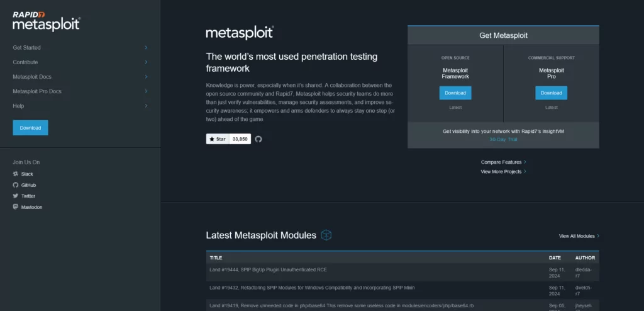Open the Slack text link
The width and height of the screenshot is (644, 311).
pyautogui.click(x=27, y=174)
